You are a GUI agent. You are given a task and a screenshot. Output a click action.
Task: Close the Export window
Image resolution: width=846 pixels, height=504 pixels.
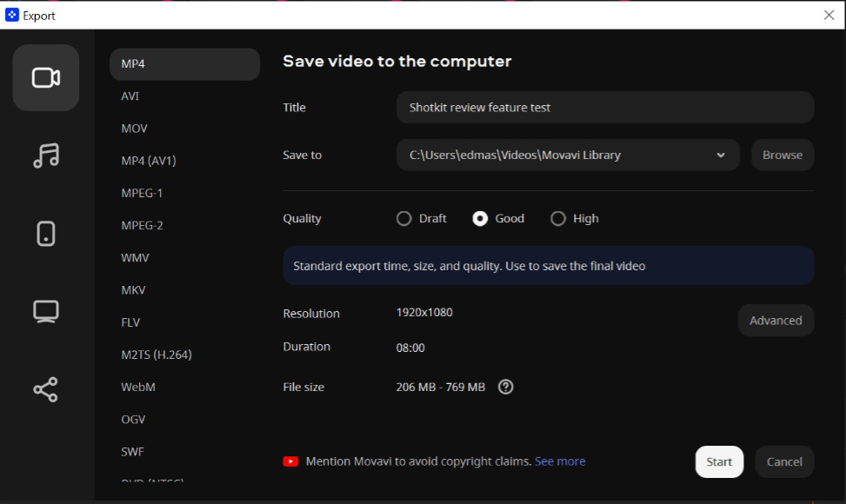(x=829, y=15)
